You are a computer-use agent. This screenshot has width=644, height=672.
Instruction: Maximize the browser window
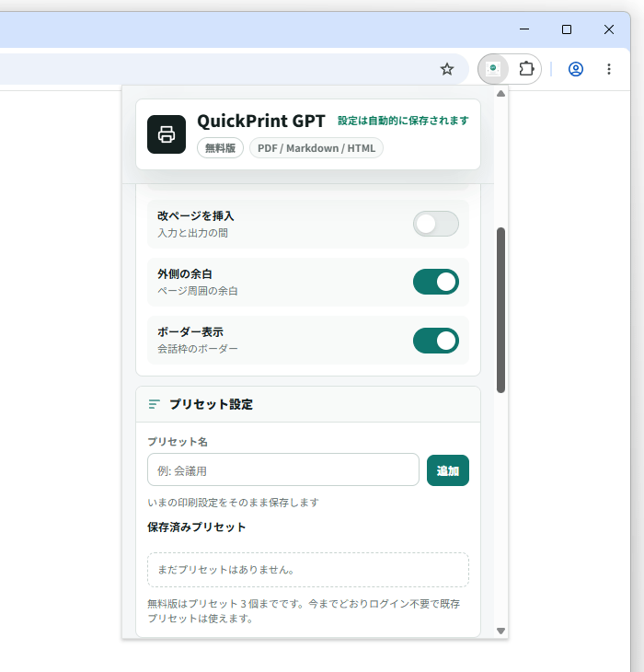pyautogui.click(x=567, y=29)
